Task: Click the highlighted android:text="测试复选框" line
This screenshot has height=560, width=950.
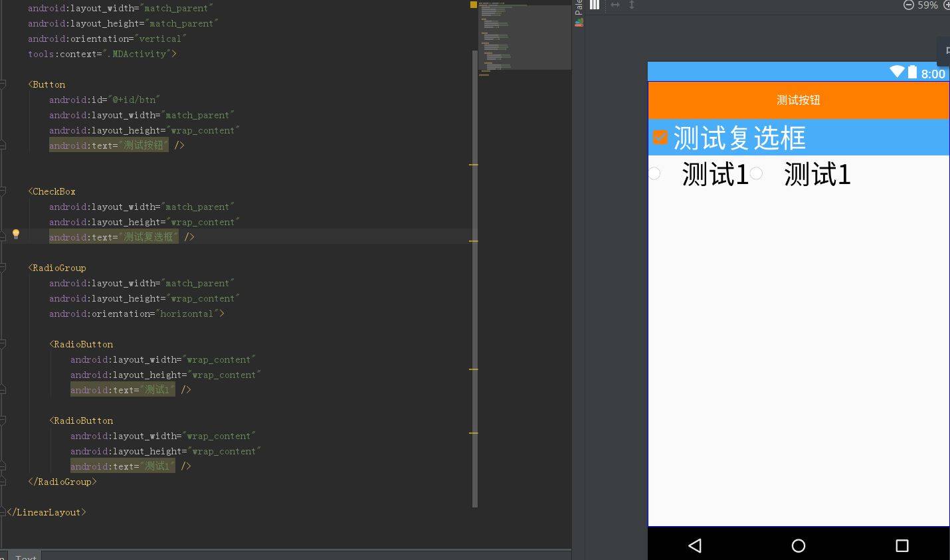Action: pos(122,236)
